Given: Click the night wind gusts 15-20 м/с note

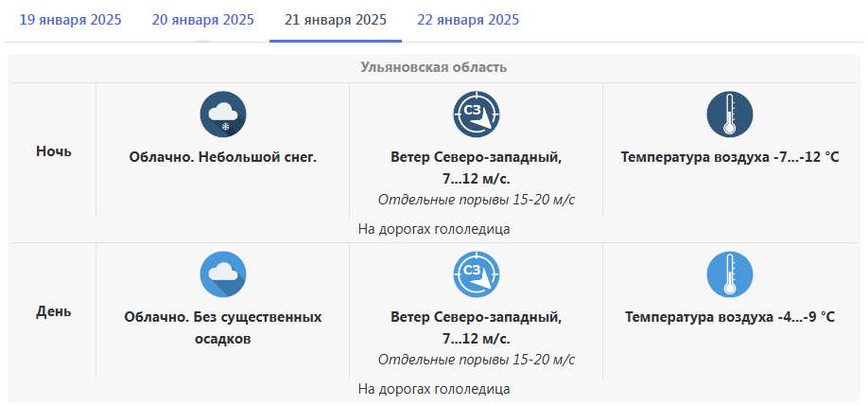Looking at the screenshot, I should (x=477, y=200).
